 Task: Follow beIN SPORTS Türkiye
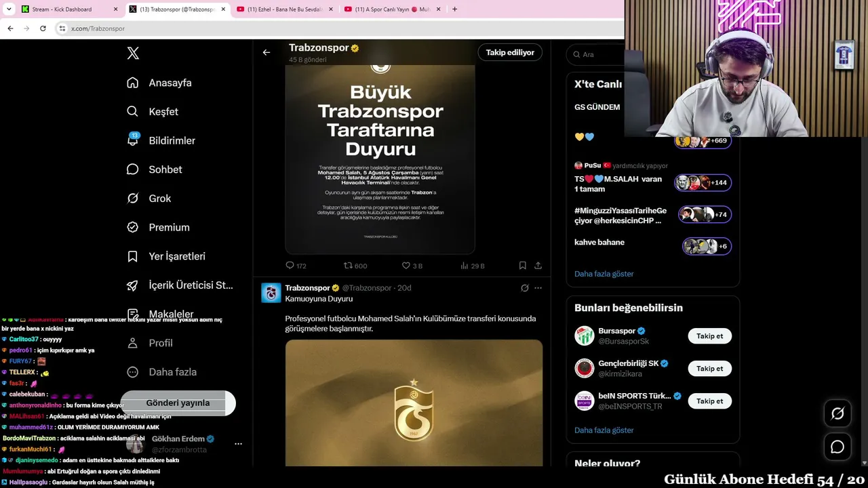click(709, 401)
